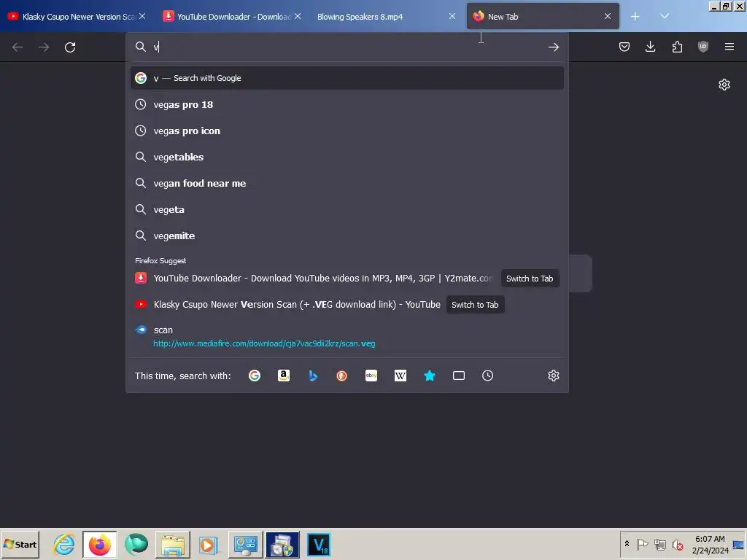Close the New Tab tab
This screenshot has height=560, width=747.
point(608,16)
